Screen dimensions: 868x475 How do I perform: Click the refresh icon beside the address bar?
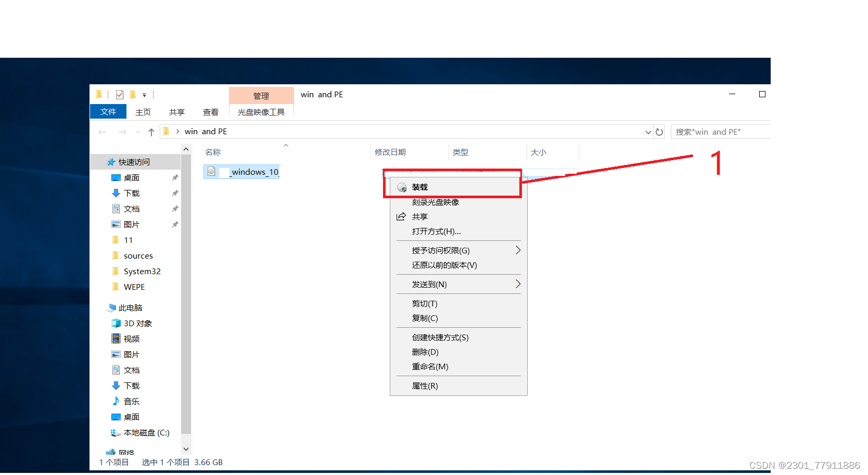click(659, 132)
